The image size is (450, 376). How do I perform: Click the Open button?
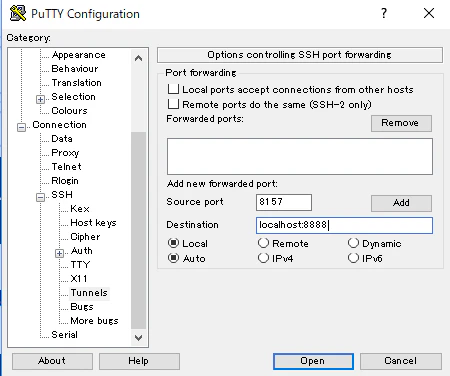[x=313, y=361]
